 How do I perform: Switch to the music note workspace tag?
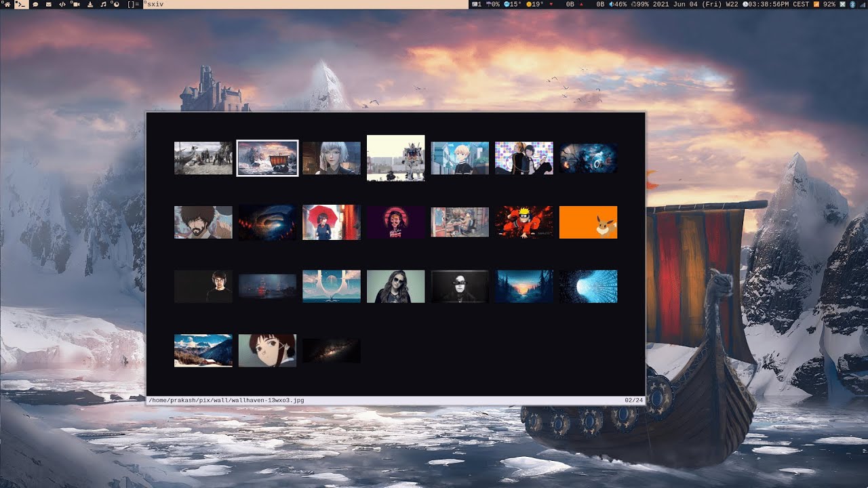103,4
